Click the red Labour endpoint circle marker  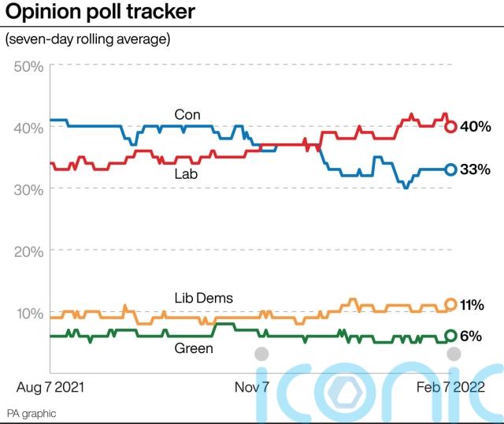tap(450, 126)
